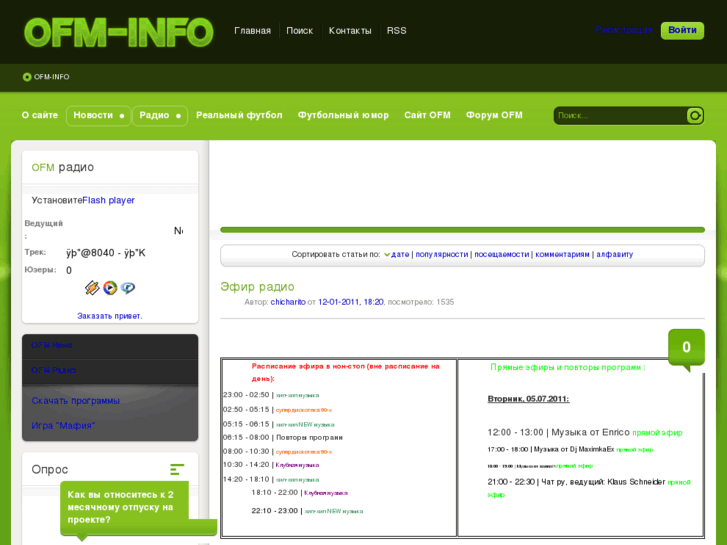This screenshot has width=727, height=545.
Task: Click the poll list icon beside Опрос
Action: tap(177, 469)
